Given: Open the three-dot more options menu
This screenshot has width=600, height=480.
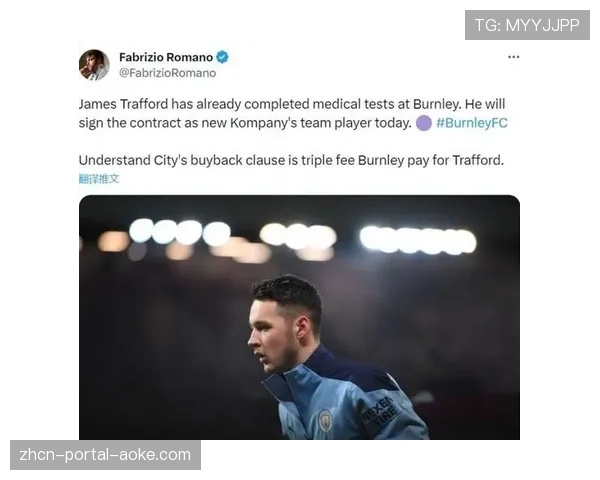Looking at the screenshot, I should (x=514, y=57).
